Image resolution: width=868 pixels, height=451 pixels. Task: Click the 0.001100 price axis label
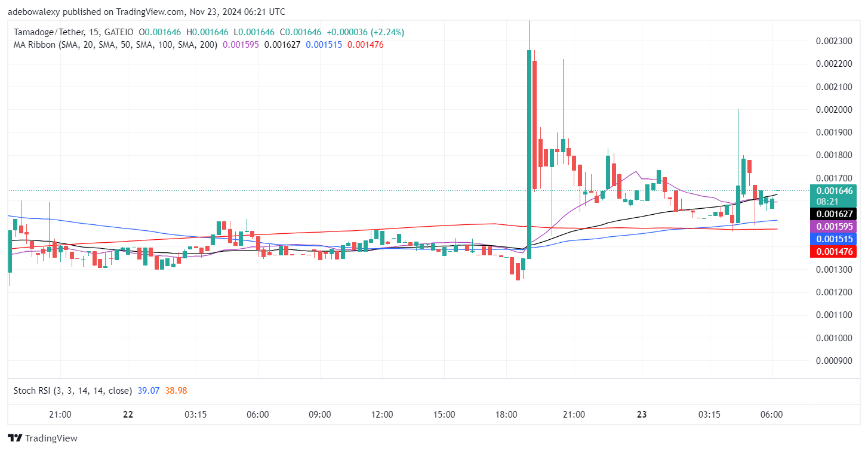[x=833, y=315]
